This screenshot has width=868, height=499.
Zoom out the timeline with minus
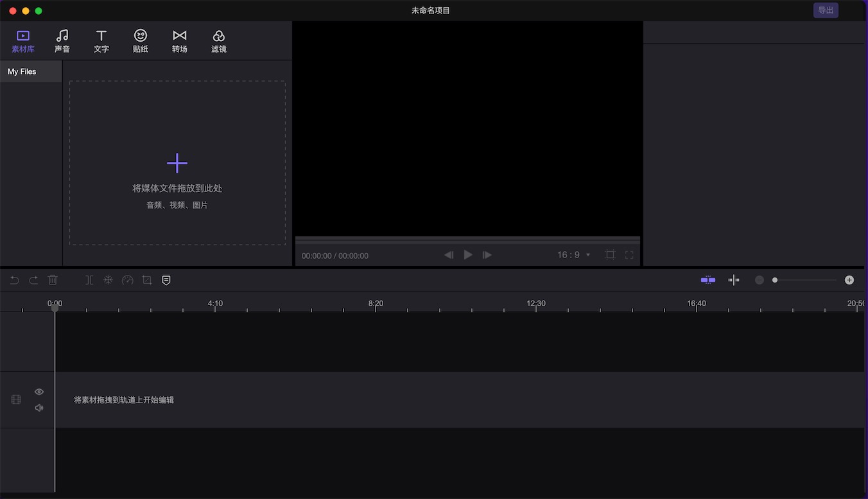(x=759, y=280)
